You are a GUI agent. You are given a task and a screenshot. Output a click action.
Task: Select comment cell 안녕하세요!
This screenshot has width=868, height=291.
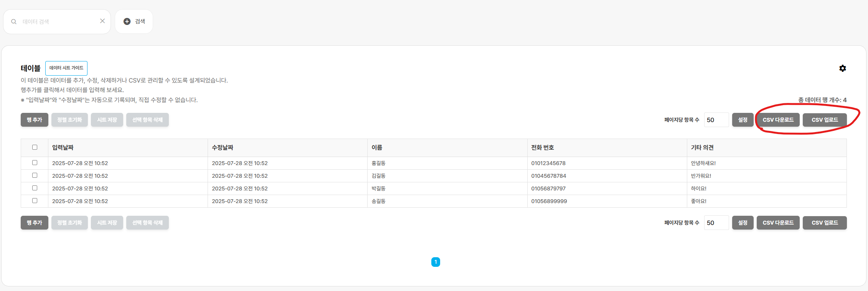(x=767, y=163)
